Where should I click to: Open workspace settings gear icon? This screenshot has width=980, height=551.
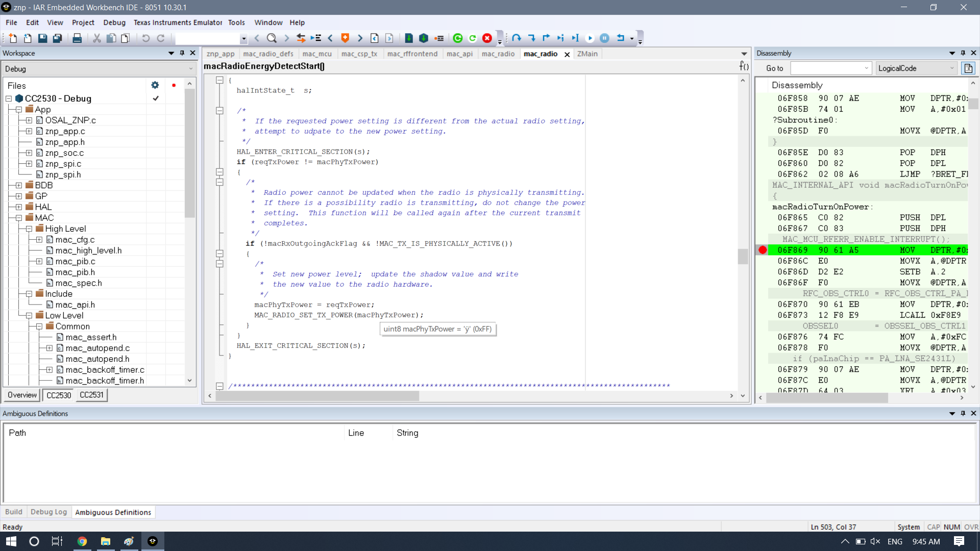(x=155, y=85)
